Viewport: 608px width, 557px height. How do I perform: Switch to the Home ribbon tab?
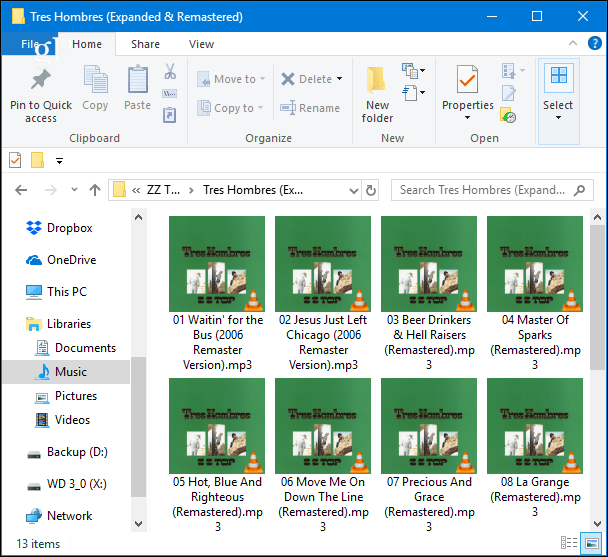click(x=87, y=44)
